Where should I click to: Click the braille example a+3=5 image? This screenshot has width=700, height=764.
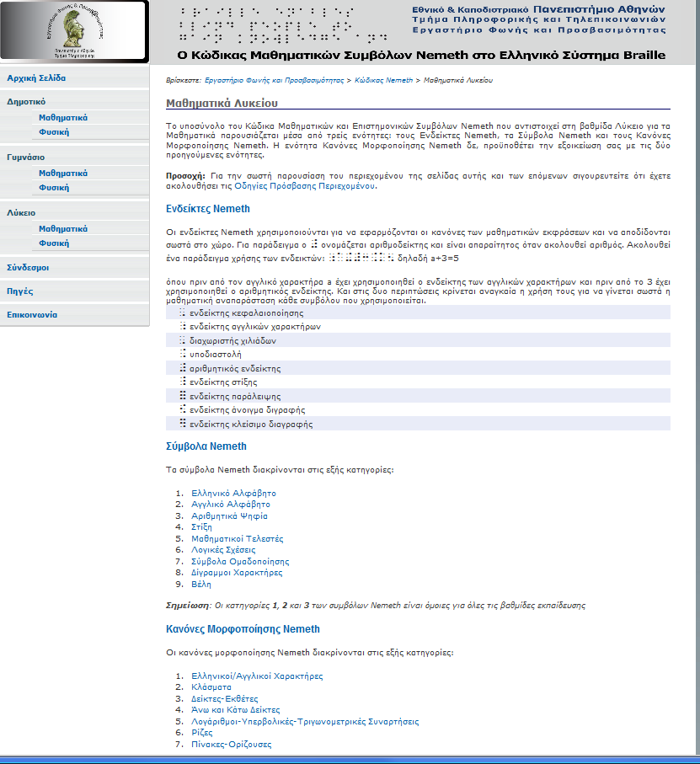(x=361, y=258)
